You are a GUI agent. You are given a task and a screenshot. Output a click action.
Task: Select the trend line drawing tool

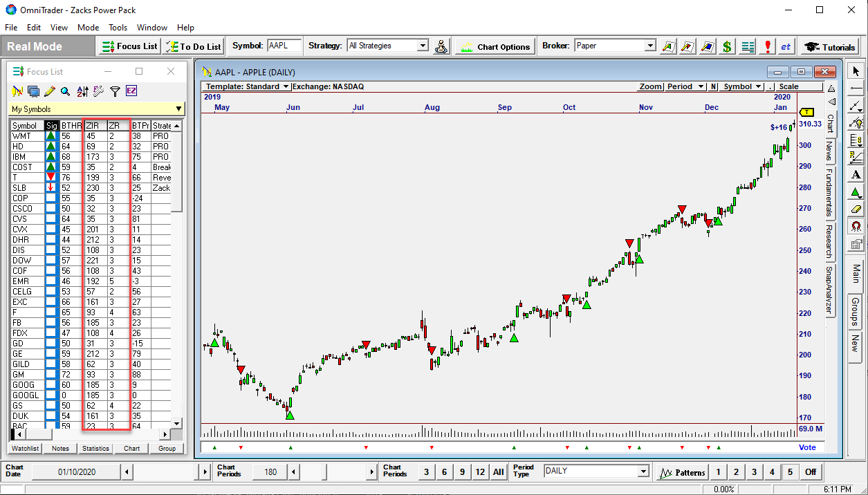click(x=856, y=105)
